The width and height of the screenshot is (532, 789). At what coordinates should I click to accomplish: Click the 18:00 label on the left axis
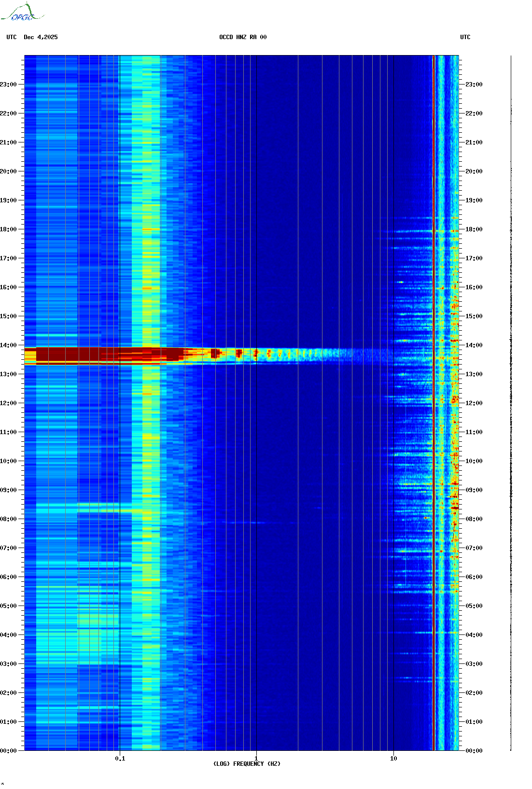click(x=8, y=229)
